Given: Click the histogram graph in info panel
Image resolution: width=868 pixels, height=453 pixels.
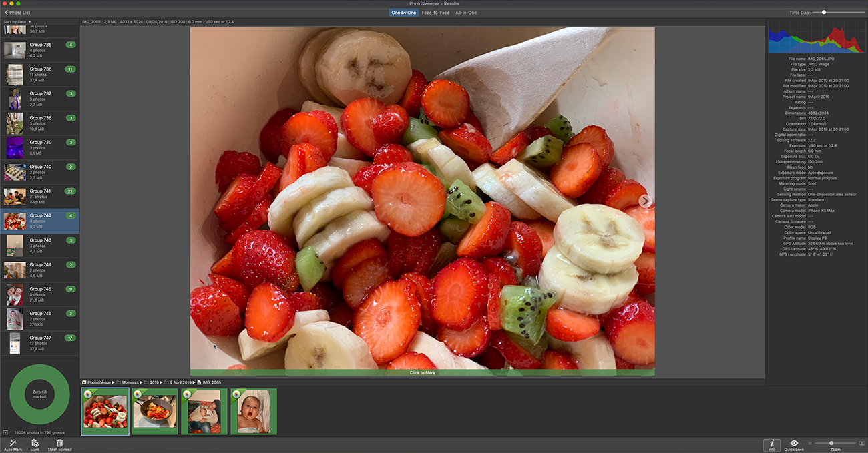Looking at the screenshot, I should pos(816,37).
